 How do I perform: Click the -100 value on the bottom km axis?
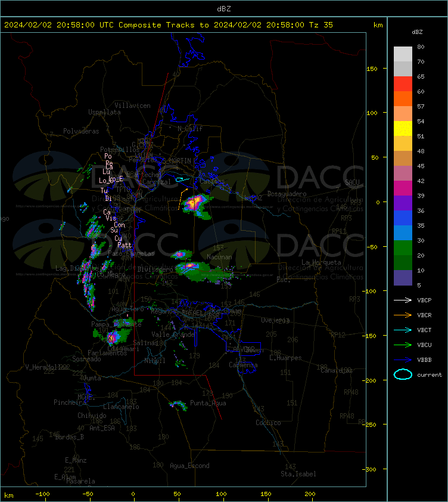point(43,494)
